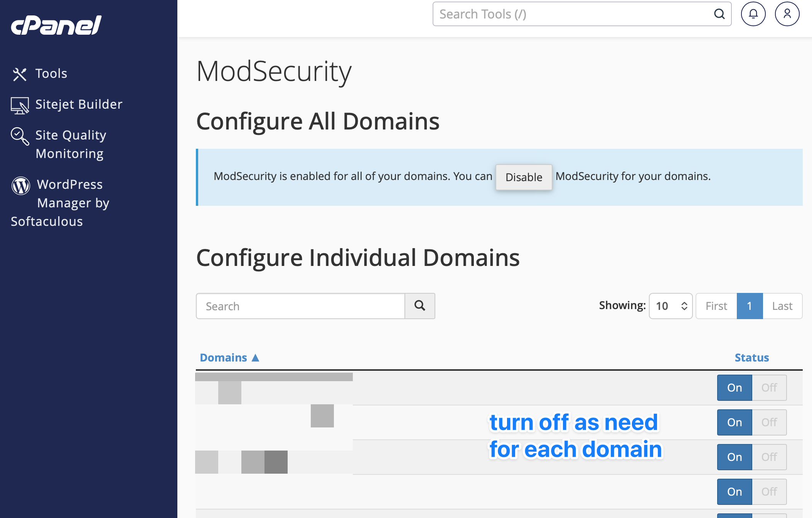The height and width of the screenshot is (518, 812).
Task: Open the Tools menu item
Action: point(51,73)
